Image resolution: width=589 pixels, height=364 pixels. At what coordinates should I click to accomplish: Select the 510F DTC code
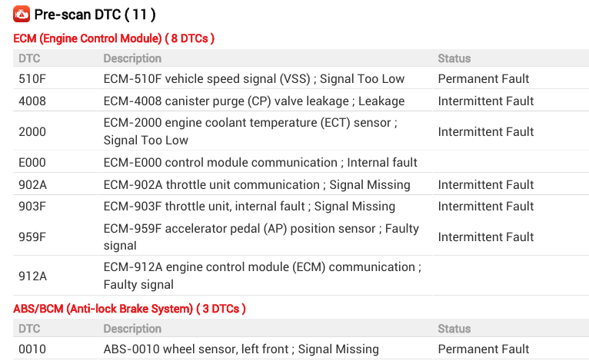tap(32, 78)
